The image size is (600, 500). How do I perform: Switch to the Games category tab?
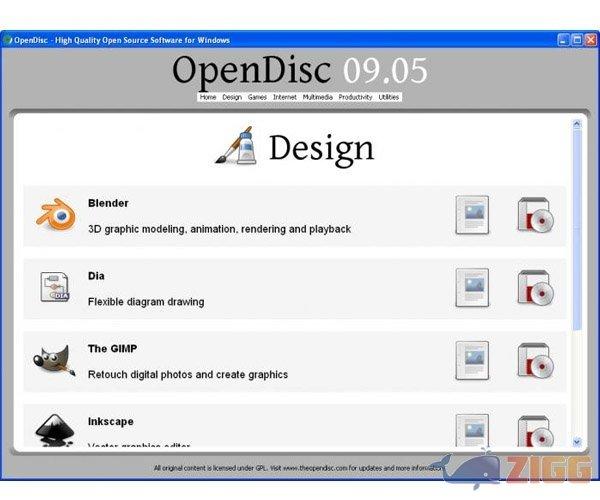(257, 97)
